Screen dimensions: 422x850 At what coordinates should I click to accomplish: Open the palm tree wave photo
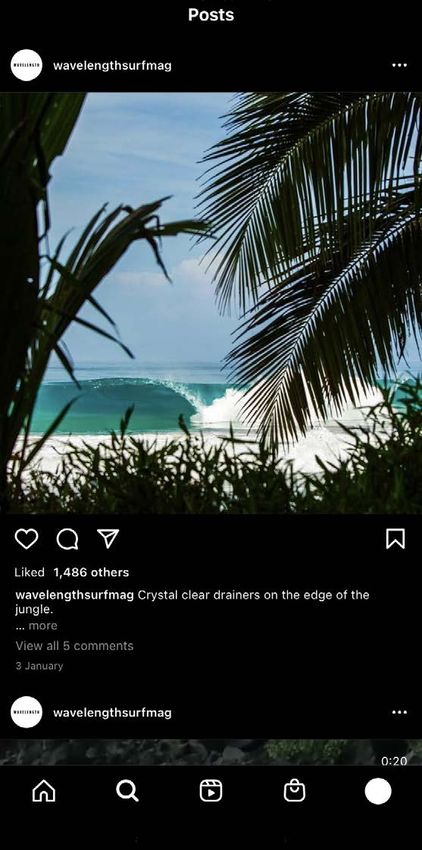211,302
